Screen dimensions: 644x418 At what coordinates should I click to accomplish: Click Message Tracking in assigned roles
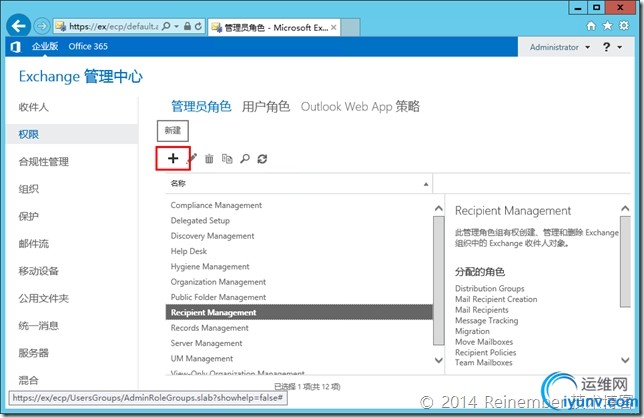point(487,321)
